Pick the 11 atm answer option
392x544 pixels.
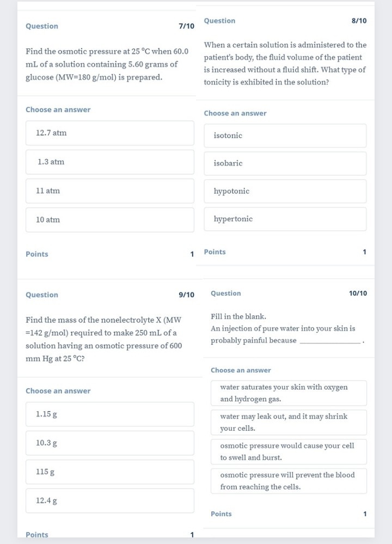[x=109, y=191]
